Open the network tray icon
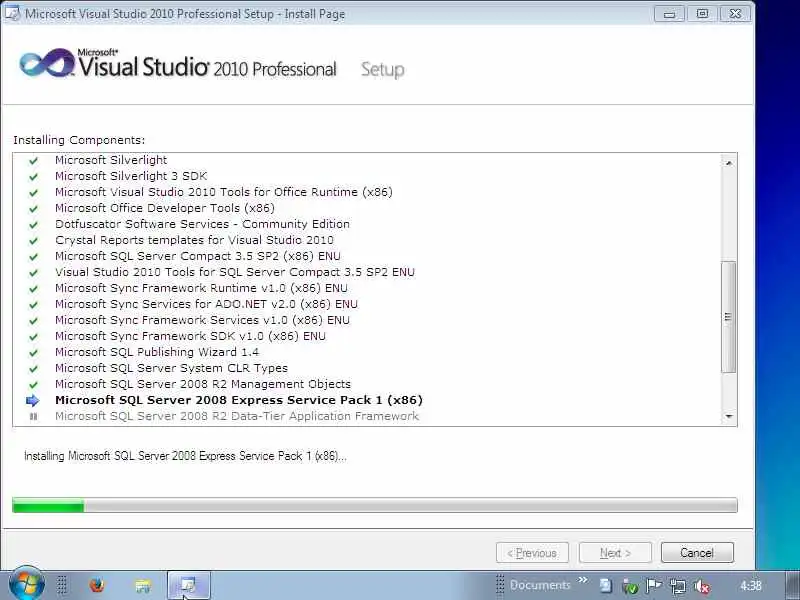 (678, 586)
